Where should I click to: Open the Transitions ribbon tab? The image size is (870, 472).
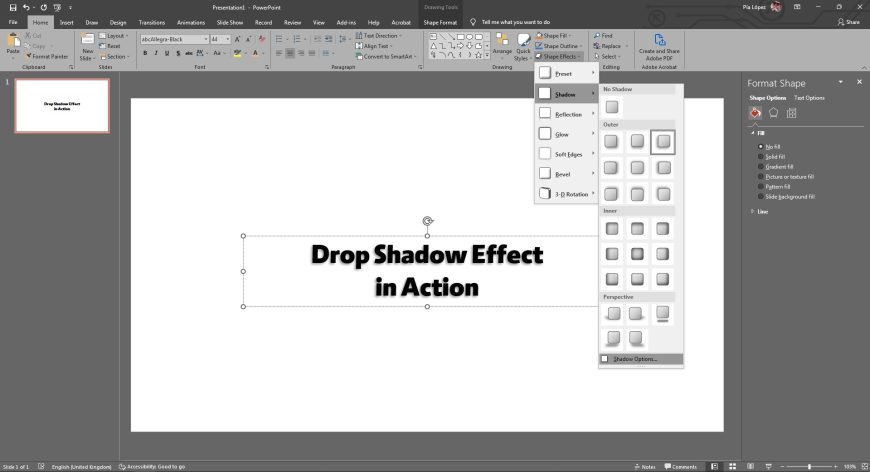[151, 22]
